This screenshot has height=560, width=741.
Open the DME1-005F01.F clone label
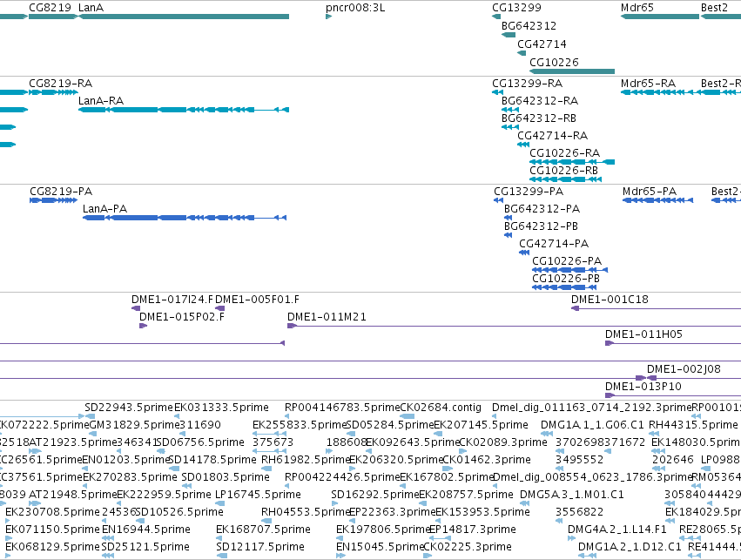[257, 300]
